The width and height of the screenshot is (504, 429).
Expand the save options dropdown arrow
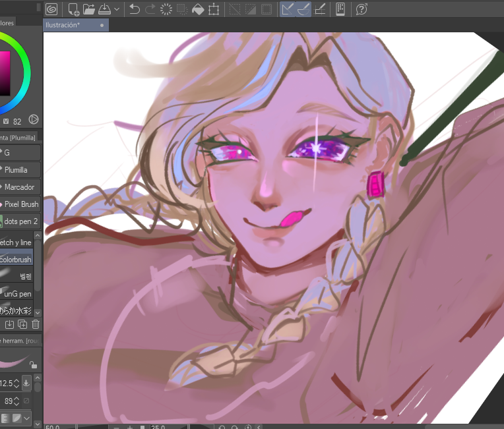117,9
